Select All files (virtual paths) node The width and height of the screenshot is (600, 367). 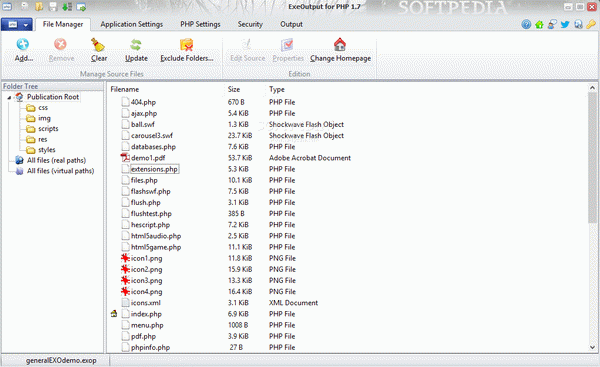point(60,171)
